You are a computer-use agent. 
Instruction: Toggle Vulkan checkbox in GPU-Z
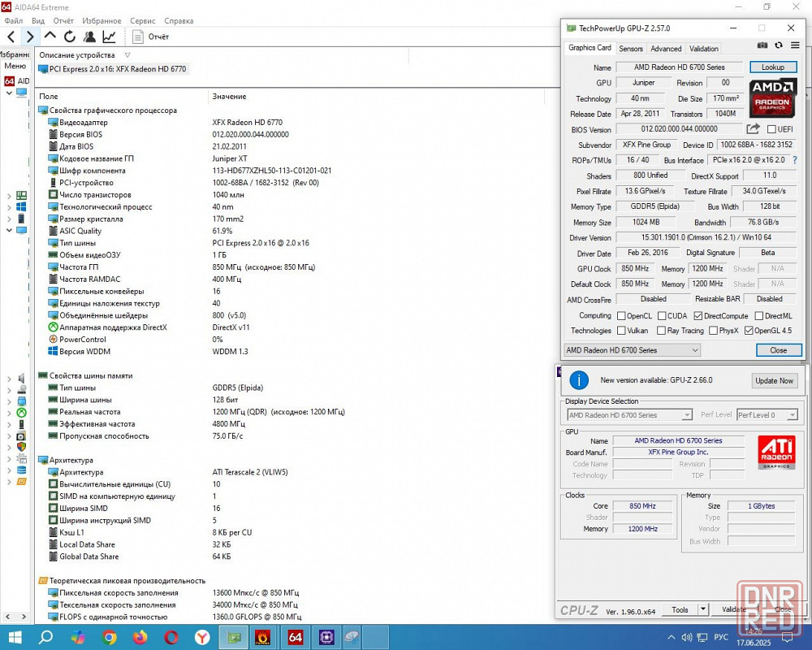pyautogui.click(x=621, y=330)
